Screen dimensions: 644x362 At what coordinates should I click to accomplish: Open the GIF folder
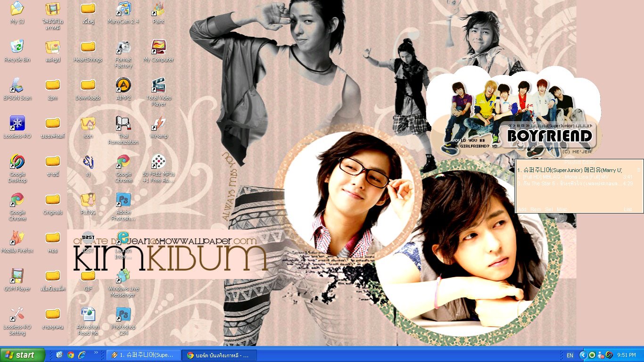tap(88, 280)
